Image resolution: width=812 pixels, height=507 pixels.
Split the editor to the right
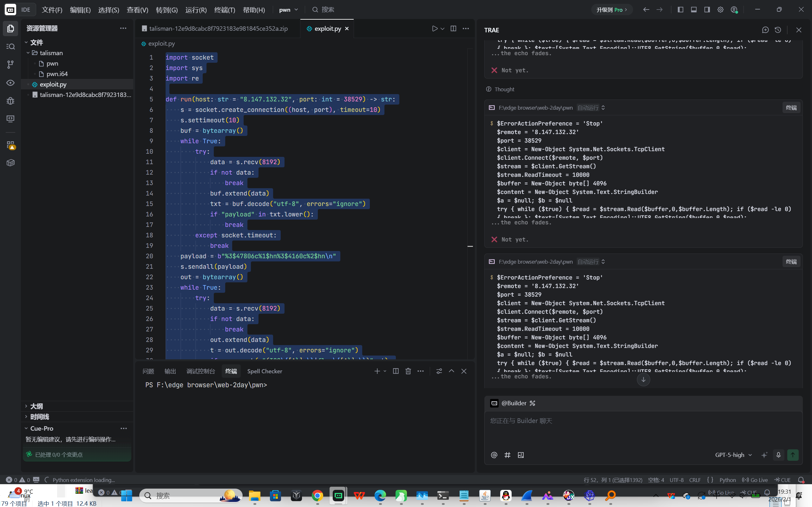[x=453, y=29]
